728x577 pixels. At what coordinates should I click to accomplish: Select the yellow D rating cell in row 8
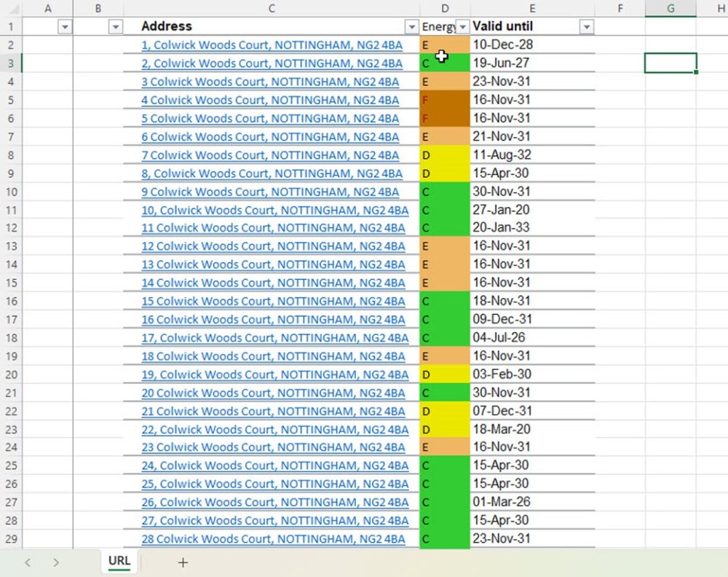click(445, 155)
